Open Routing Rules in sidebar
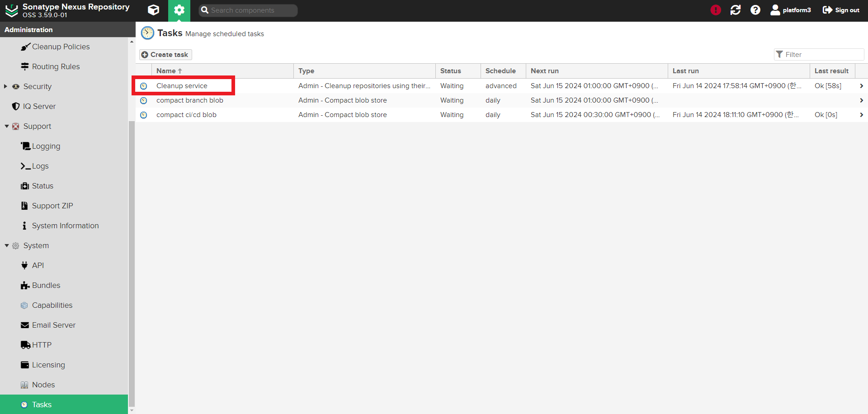This screenshot has height=414, width=868. (x=56, y=66)
